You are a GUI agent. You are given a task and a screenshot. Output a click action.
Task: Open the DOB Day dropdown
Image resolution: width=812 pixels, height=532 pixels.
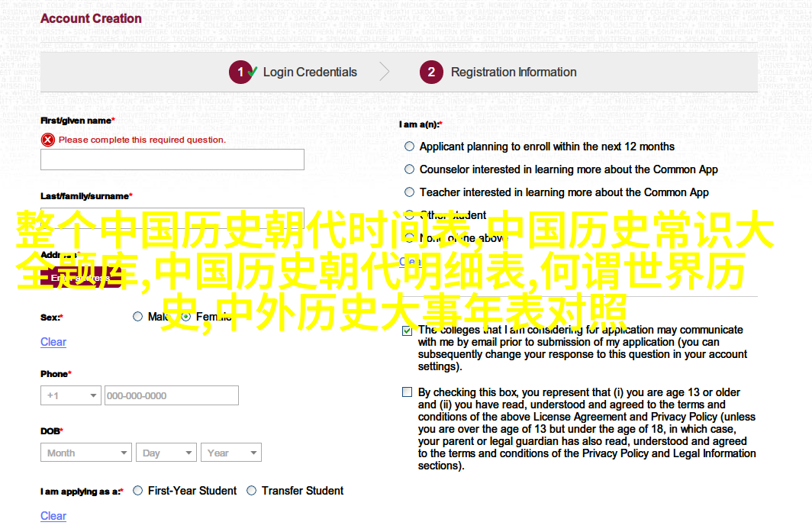coord(166,452)
